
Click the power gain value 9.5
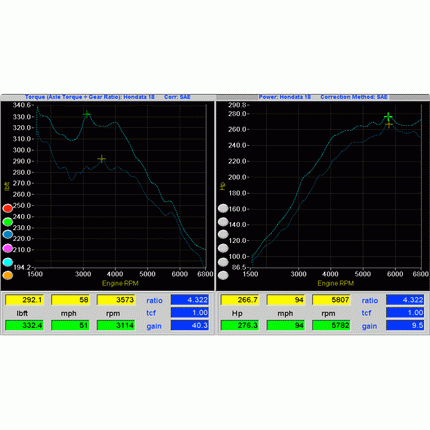pyautogui.click(x=405, y=325)
